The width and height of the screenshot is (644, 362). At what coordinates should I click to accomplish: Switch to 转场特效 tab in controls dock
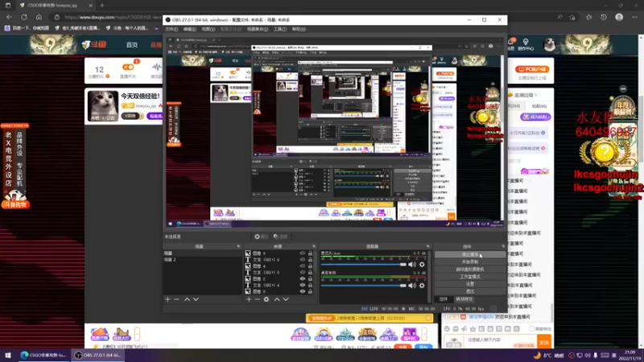click(464, 299)
